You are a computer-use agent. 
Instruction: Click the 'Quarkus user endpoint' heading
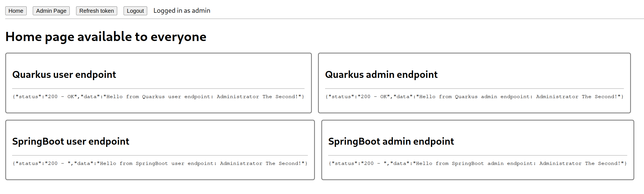pos(64,75)
